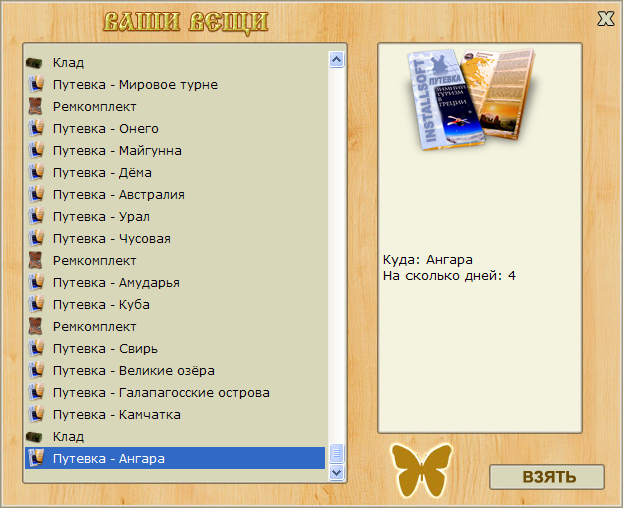The width and height of the screenshot is (623, 508).
Task: Select the highlighted Путевка - Ангара row
Action: (175, 458)
